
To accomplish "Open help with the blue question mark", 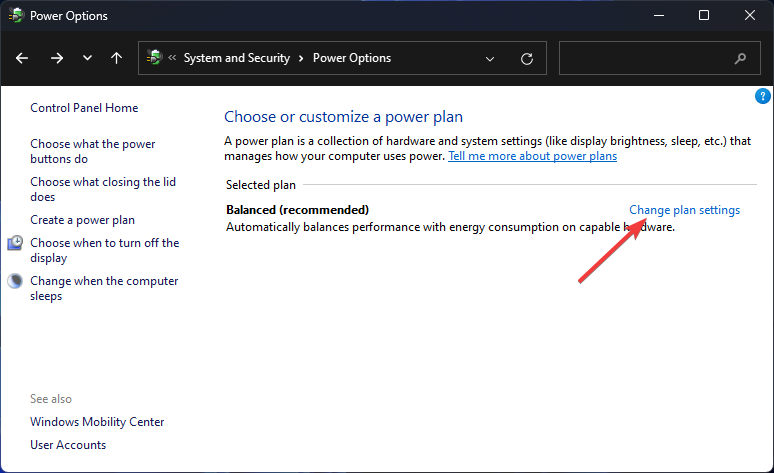I will pos(763,96).
